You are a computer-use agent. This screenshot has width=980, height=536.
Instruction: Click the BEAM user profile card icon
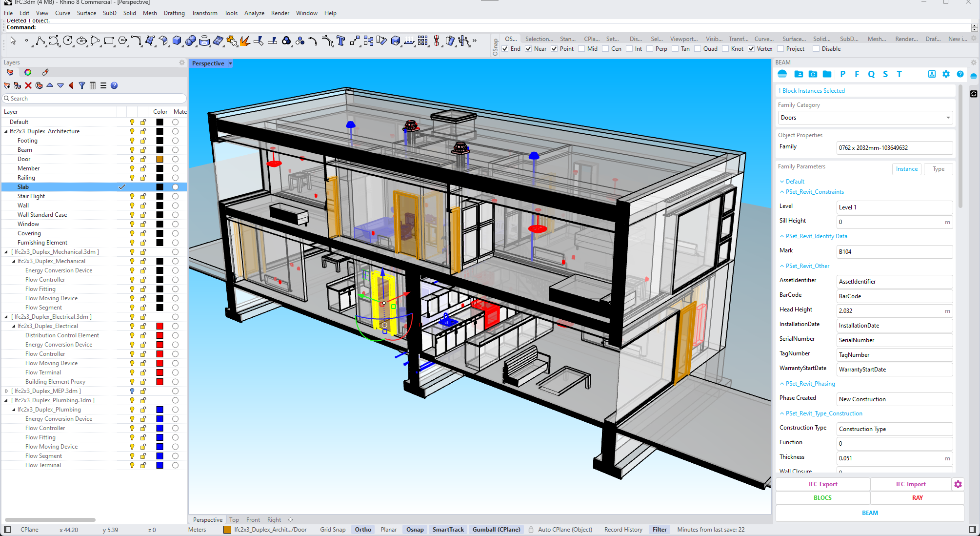tap(932, 74)
